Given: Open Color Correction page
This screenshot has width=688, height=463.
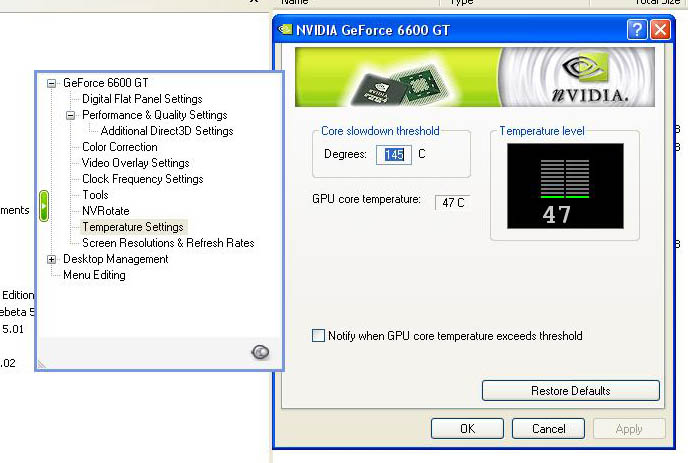Looking at the screenshot, I should point(119,147).
